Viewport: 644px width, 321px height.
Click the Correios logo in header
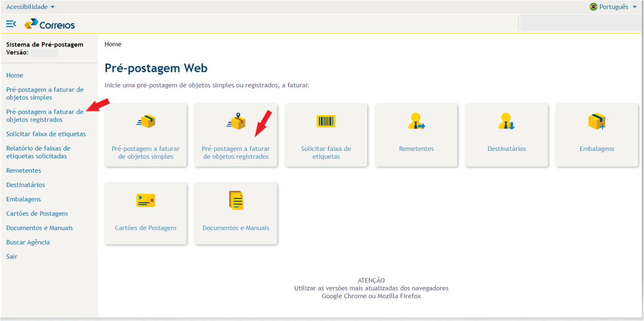pos(50,24)
